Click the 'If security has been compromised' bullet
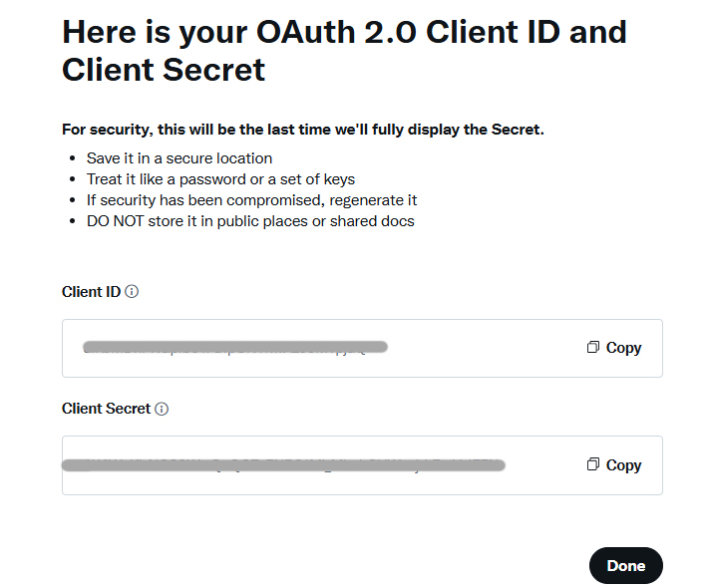 pos(252,200)
